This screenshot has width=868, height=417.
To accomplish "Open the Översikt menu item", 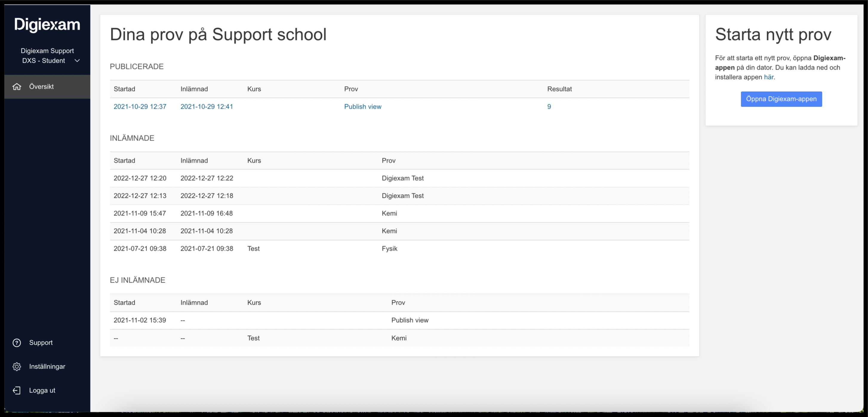I will [47, 87].
